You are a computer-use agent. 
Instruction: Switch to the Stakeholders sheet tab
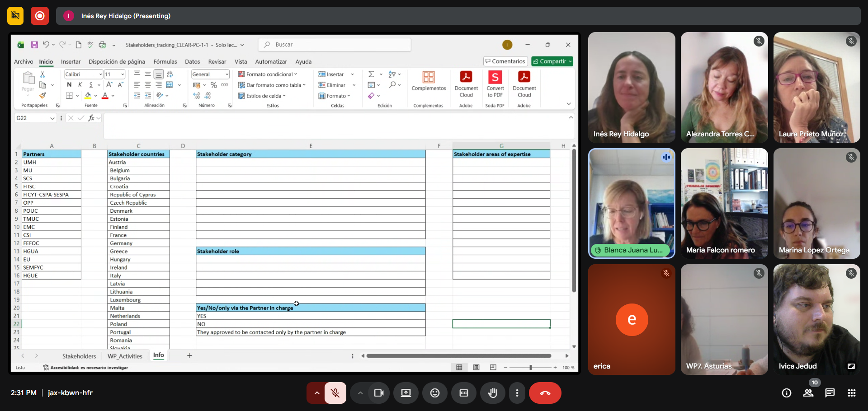tap(79, 356)
